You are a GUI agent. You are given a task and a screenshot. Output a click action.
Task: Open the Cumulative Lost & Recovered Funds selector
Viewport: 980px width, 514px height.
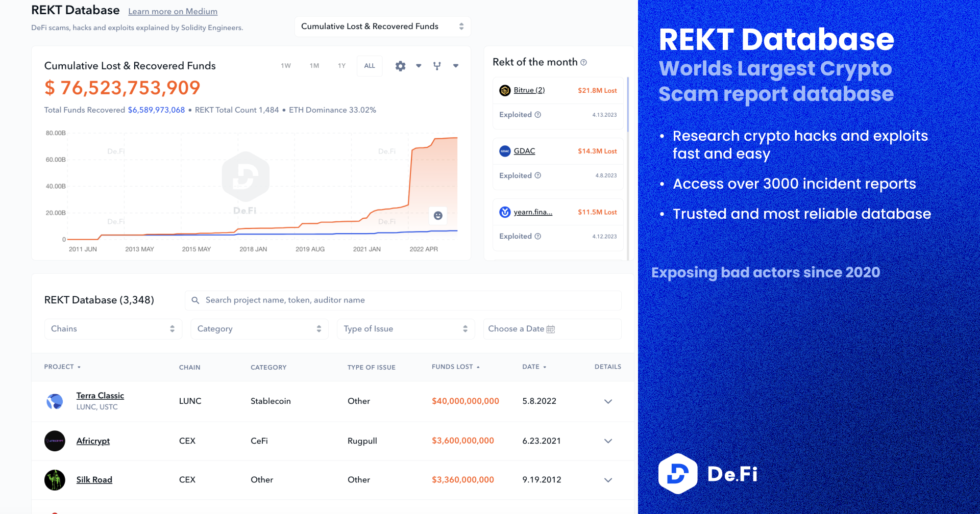click(x=383, y=27)
